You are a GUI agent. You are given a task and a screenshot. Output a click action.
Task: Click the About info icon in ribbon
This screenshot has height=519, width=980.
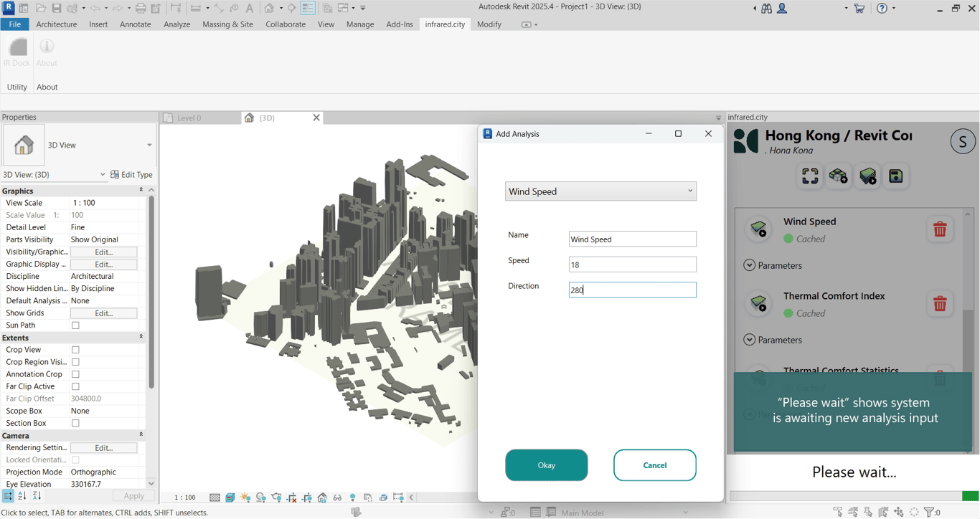coord(47,47)
